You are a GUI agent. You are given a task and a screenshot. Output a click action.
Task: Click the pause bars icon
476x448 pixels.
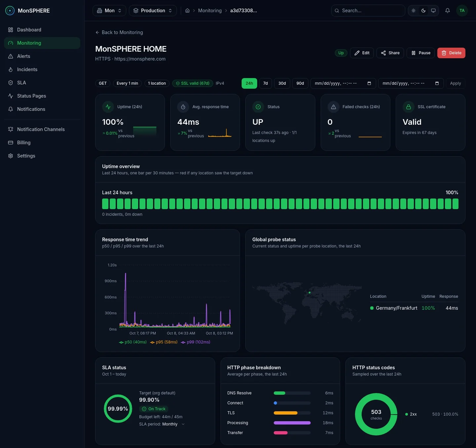point(414,53)
